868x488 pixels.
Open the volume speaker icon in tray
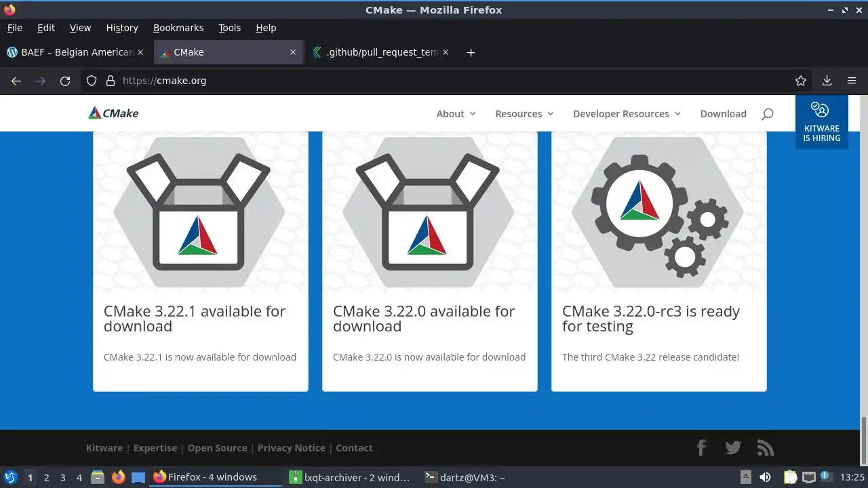coord(765,477)
